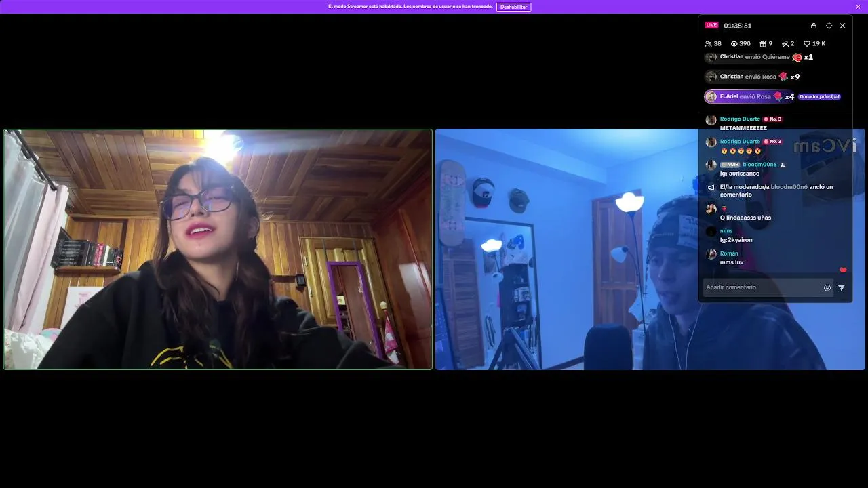Select the right guest video feed
The image size is (868, 488).
point(650,249)
